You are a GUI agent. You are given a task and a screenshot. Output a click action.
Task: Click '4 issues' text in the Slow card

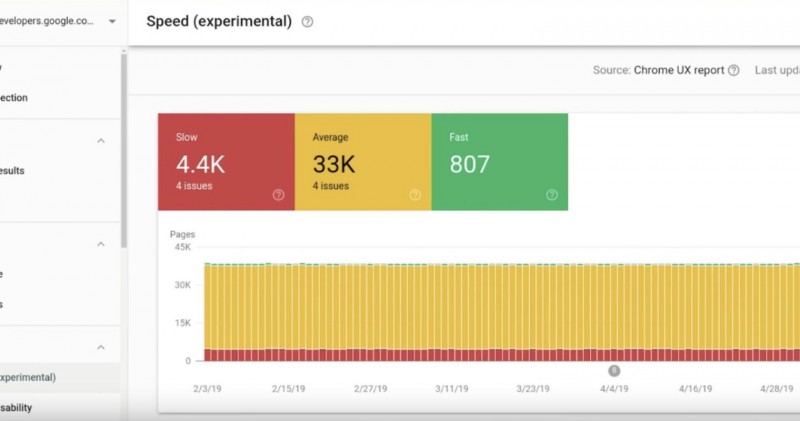click(x=194, y=186)
